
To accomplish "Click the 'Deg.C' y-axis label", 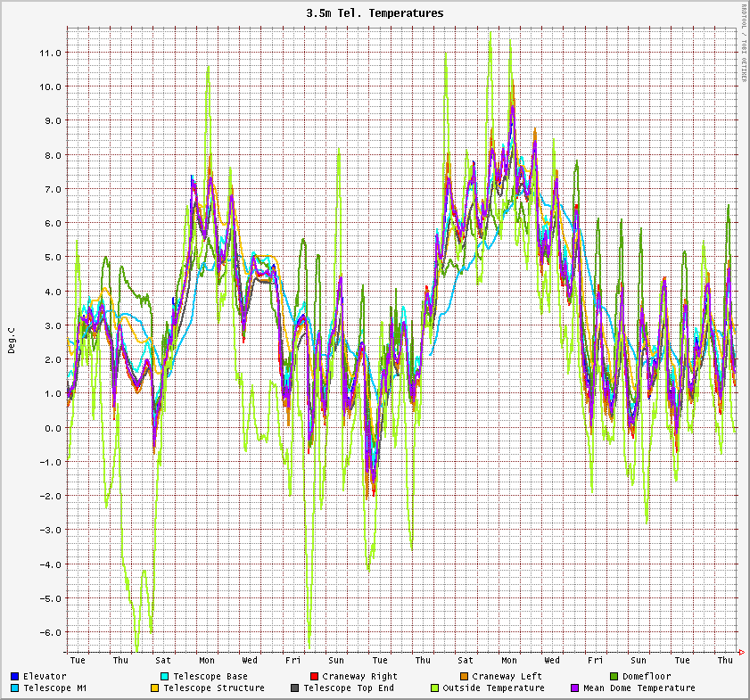I will (12, 341).
